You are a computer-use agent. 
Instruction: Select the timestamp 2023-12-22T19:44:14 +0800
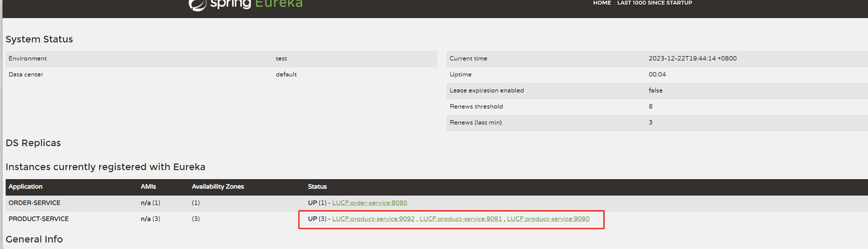pos(692,58)
